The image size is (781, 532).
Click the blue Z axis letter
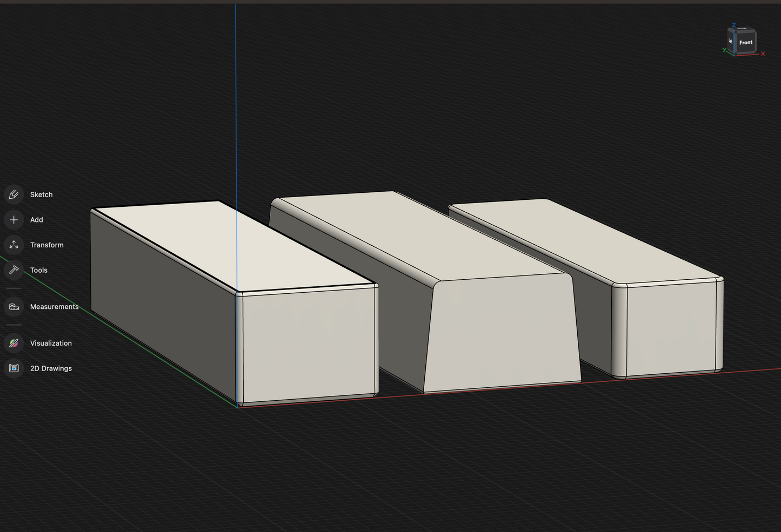(734, 25)
